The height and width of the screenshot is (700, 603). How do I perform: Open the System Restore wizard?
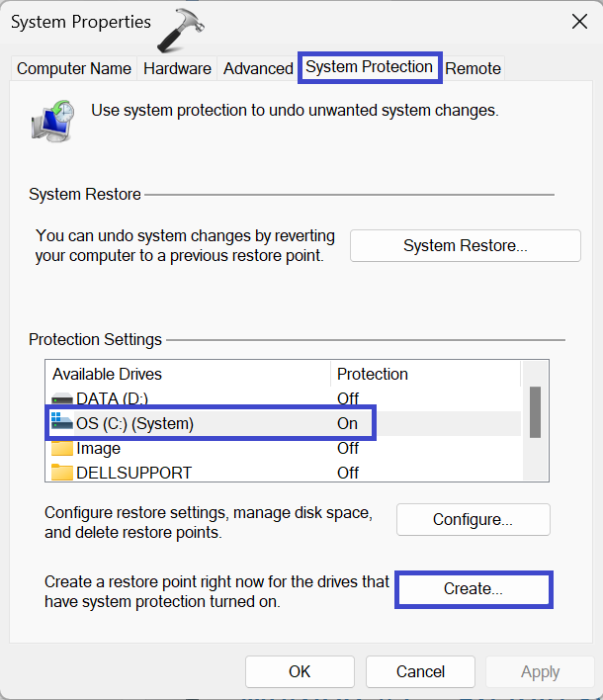465,246
